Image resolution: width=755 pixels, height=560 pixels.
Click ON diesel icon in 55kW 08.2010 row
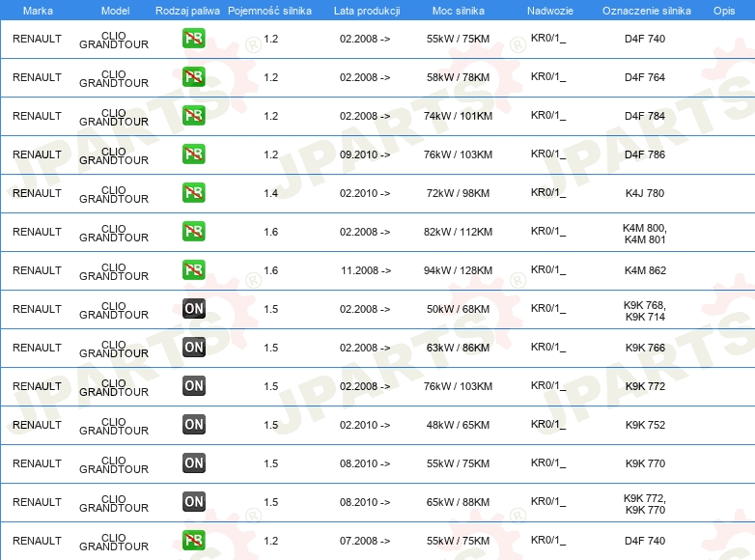click(193, 463)
